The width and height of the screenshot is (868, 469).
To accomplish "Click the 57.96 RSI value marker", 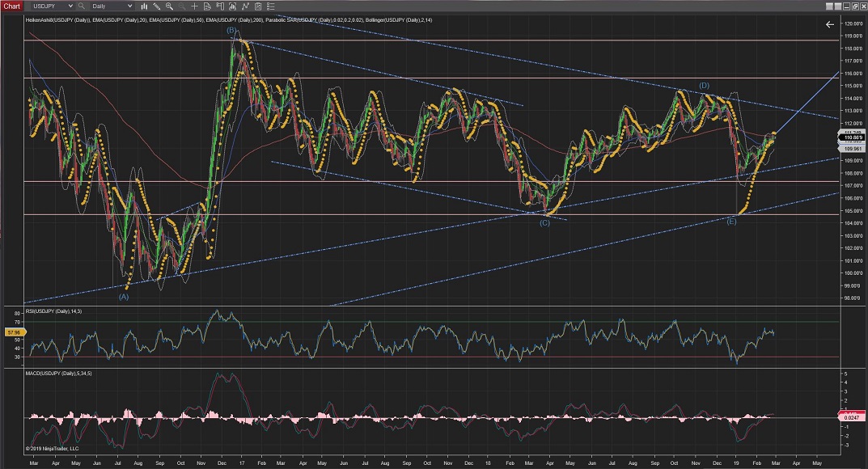I will tap(14, 332).
